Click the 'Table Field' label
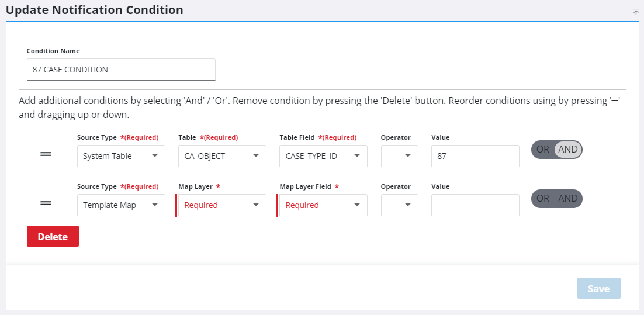Image resolution: width=644 pixels, height=315 pixels. click(x=297, y=137)
